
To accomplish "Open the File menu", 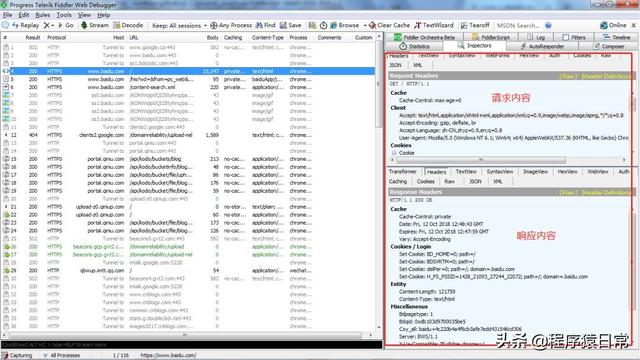I will click(8, 15).
